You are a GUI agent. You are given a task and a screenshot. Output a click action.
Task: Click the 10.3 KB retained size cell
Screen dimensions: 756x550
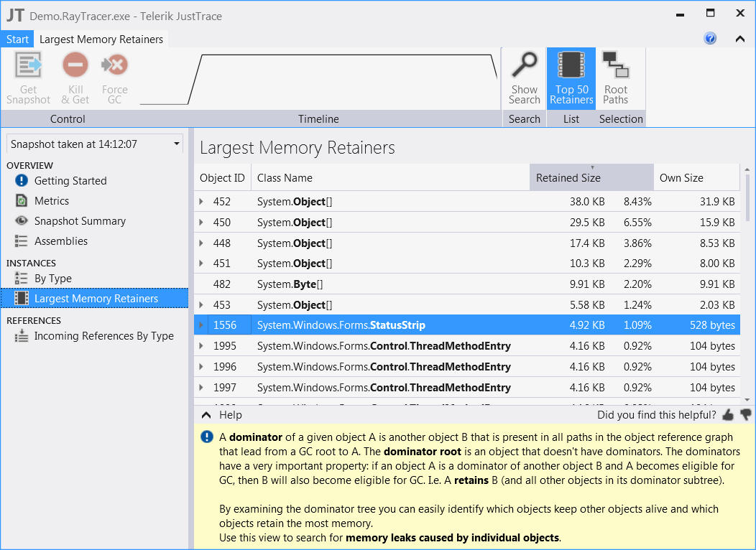pyautogui.click(x=587, y=264)
